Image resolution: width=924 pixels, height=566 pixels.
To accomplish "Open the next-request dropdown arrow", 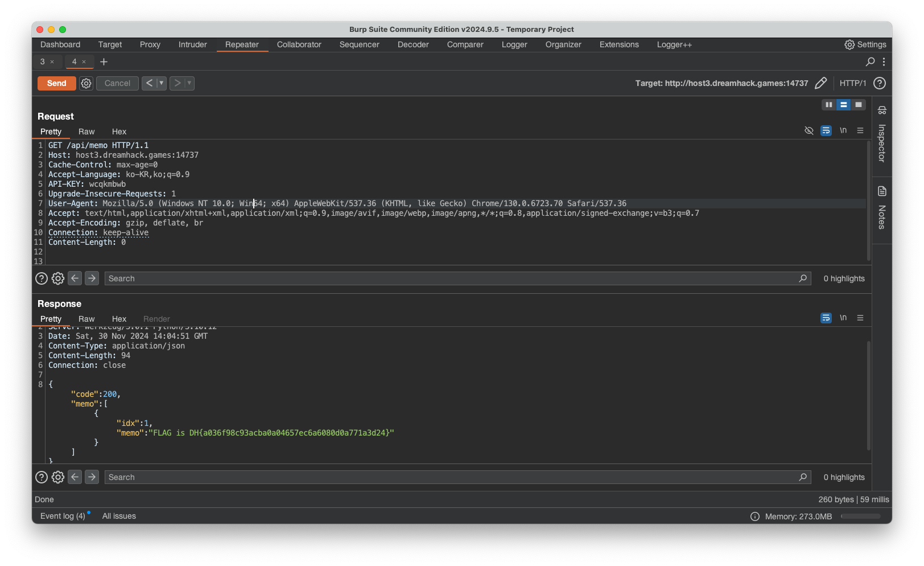I will tap(188, 83).
